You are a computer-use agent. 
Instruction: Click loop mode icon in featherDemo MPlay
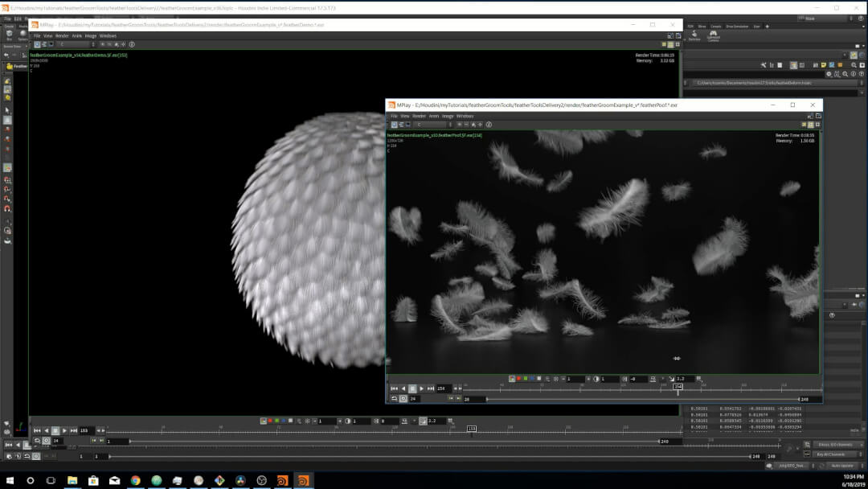(37, 441)
